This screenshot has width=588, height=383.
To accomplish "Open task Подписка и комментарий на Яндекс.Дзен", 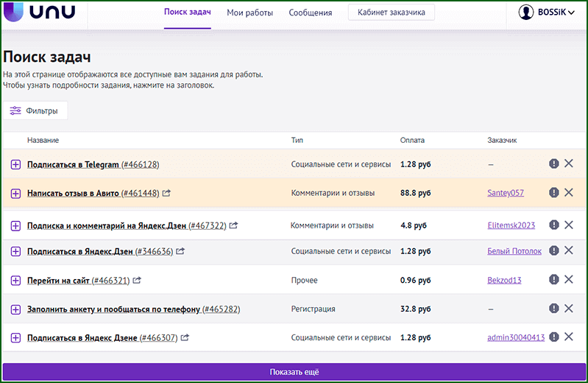I will pyautogui.click(x=127, y=225).
